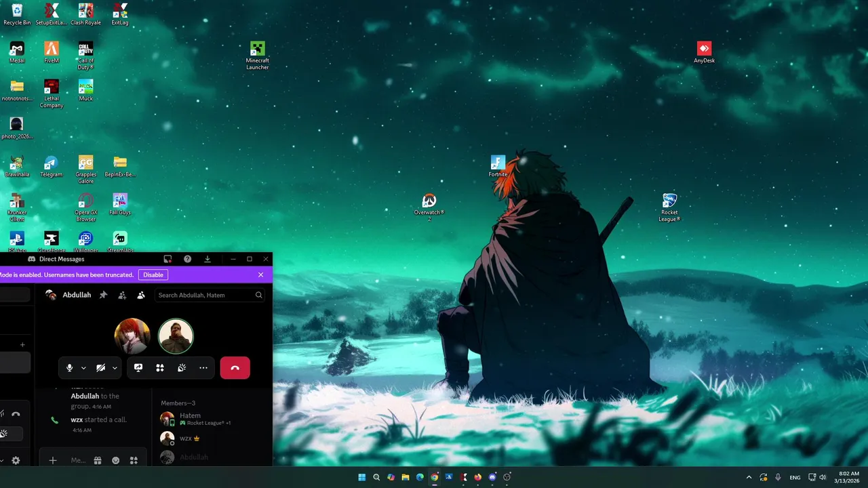
Task: Select the Rocket League desktop shortcut
Action: coord(669,207)
